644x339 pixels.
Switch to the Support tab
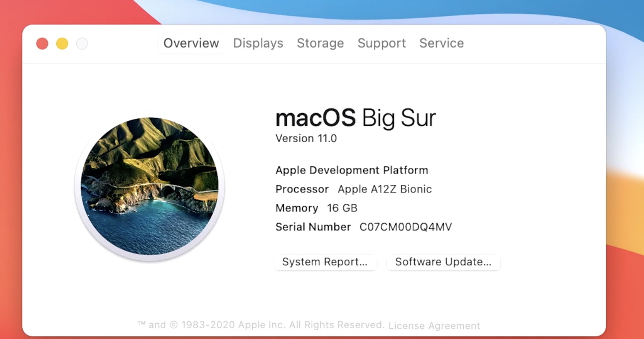click(382, 43)
